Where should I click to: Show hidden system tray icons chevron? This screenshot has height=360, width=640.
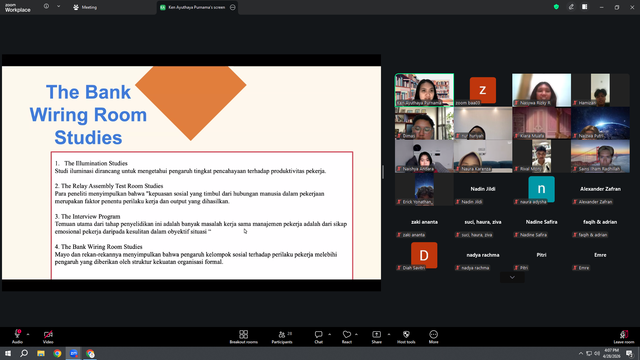click(581, 353)
